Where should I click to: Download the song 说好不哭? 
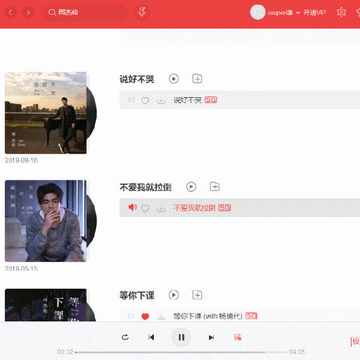pyautogui.click(x=161, y=100)
